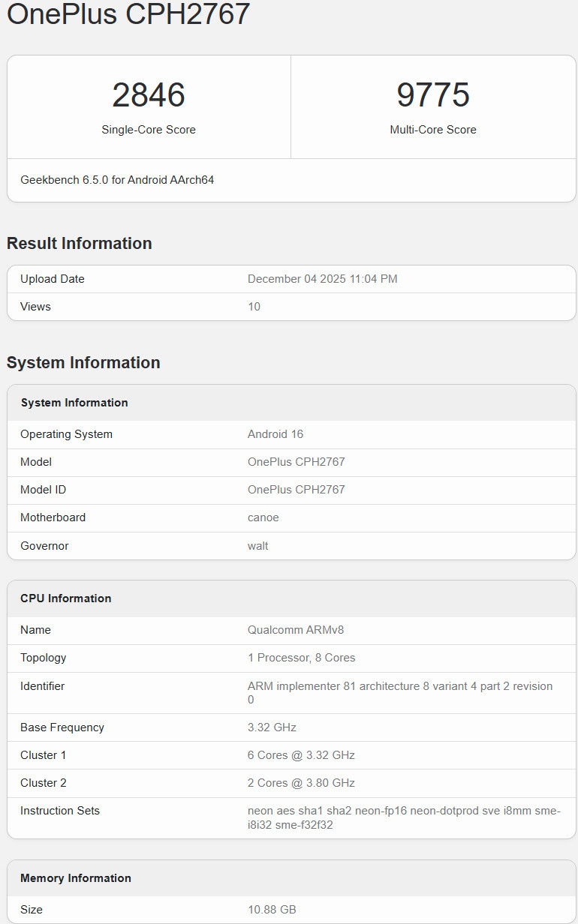Click the 9775 multi-core score number
The image size is (578, 924).
[433, 95]
